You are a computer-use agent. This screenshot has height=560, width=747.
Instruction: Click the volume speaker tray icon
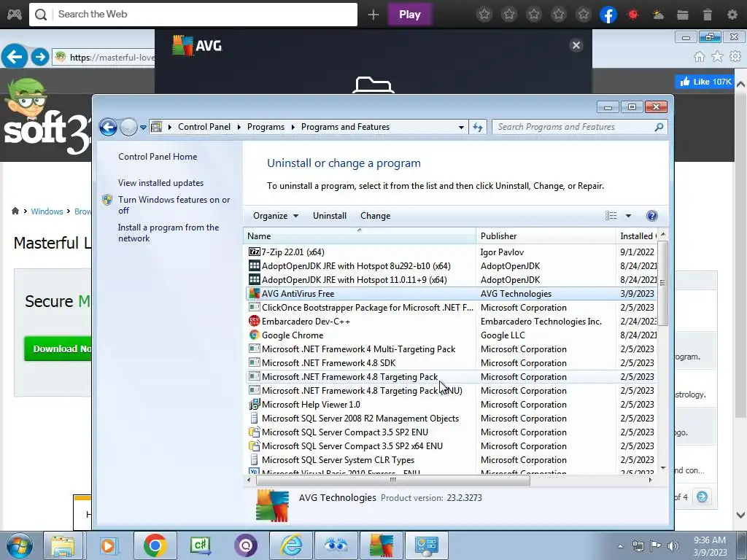673,546
